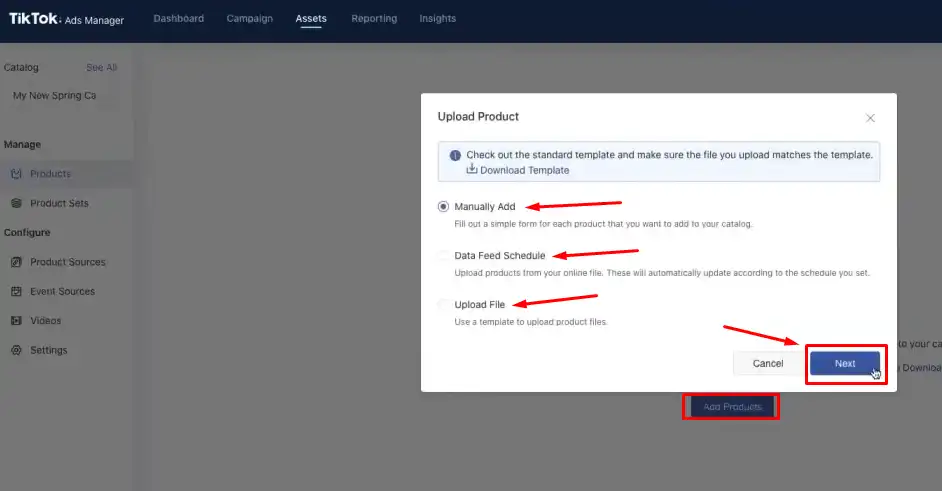Viewport: 942px width, 491px height.
Task: Select the Manually Add radio button
Action: pyautogui.click(x=443, y=207)
